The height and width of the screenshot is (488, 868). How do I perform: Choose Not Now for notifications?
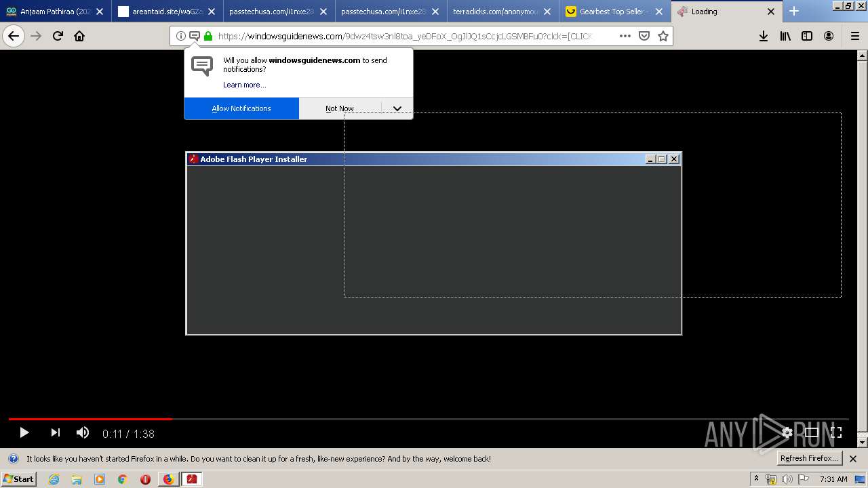340,108
